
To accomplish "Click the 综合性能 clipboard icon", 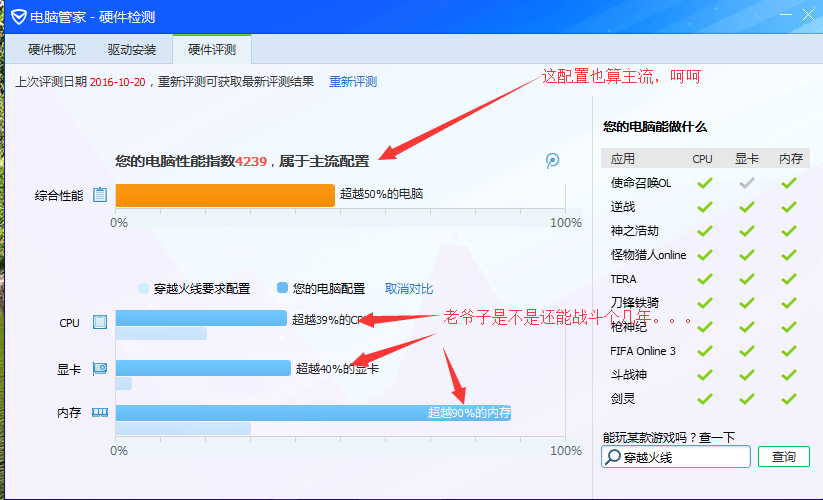I will click(100, 195).
